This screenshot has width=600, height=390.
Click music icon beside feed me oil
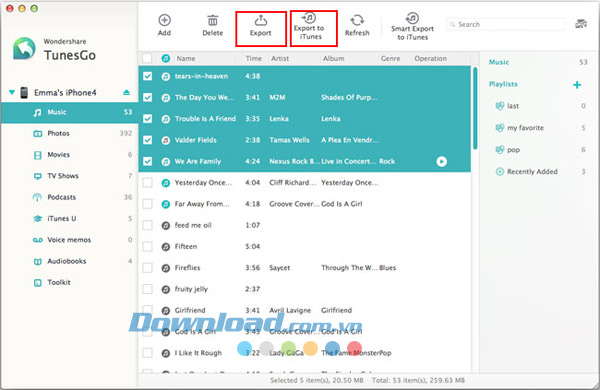[165, 225]
